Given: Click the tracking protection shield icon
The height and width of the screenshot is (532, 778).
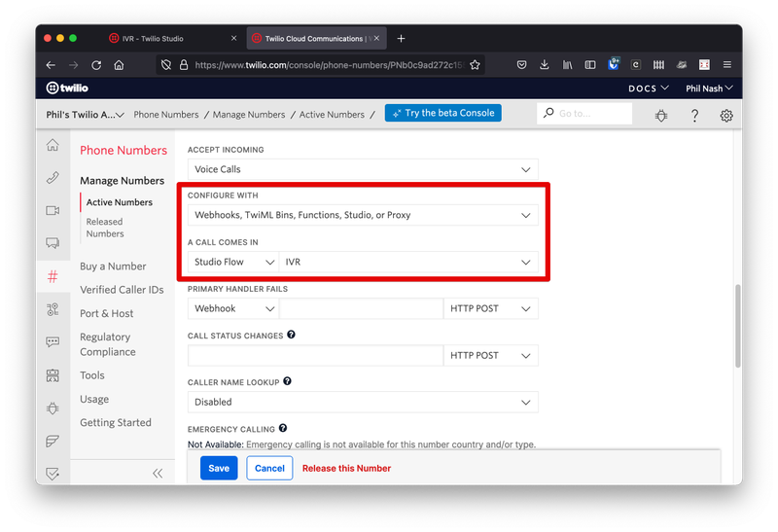Looking at the screenshot, I should (166, 65).
